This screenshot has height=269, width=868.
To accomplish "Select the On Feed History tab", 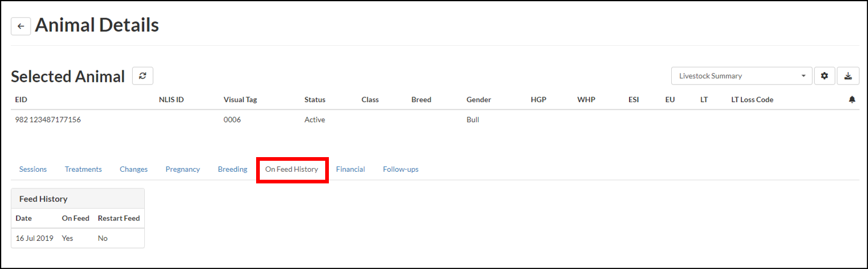I will pyautogui.click(x=292, y=169).
